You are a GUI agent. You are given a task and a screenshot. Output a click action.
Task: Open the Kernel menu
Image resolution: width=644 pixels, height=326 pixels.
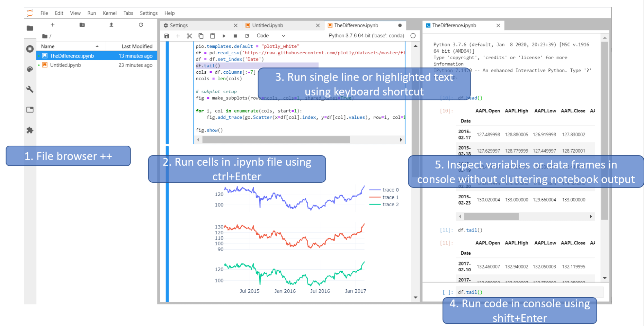coord(109,13)
